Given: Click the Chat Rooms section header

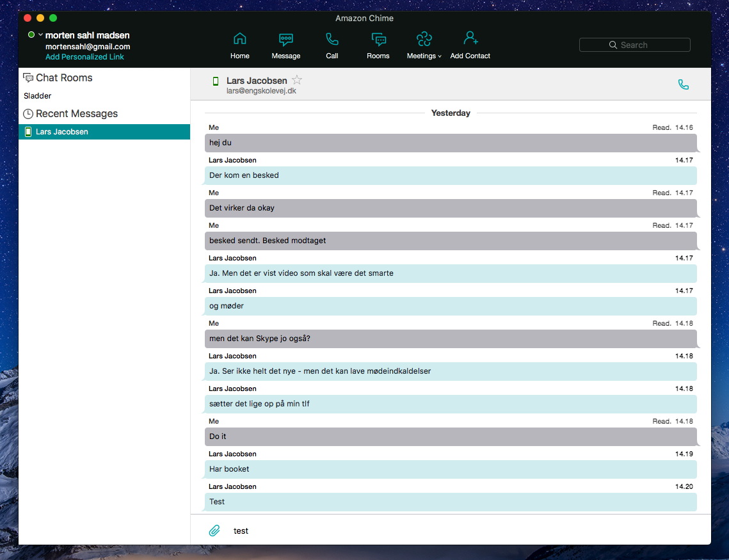Looking at the screenshot, I should [64, 78].
